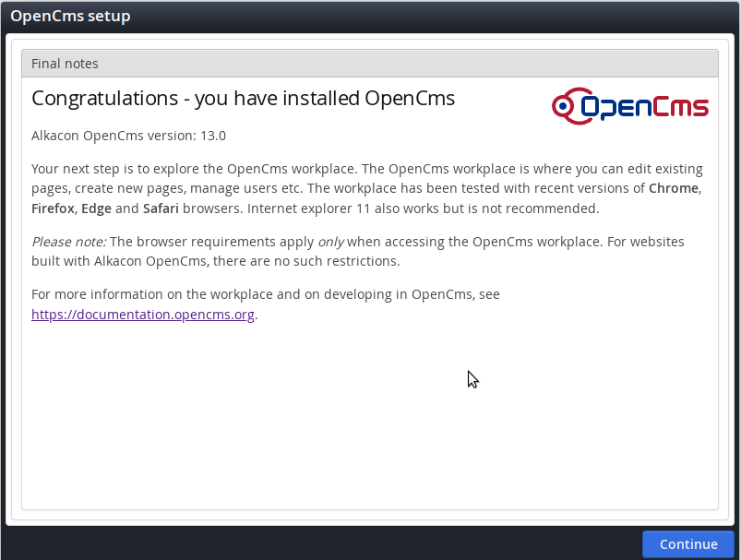The image size is (741, 560).
Task: Click the "Final notes" panel header
Action: pos(65,64)
